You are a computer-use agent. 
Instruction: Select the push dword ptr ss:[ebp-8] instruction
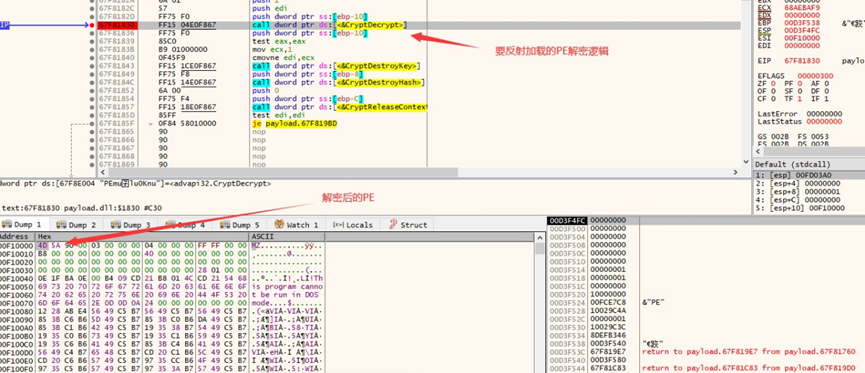307,74
